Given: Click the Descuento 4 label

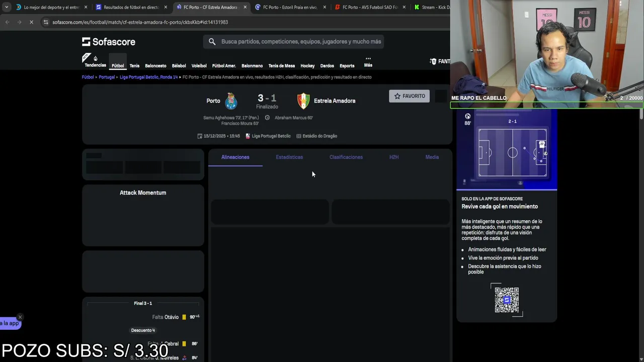Looking at the screenshot, I should coord(143,330).
